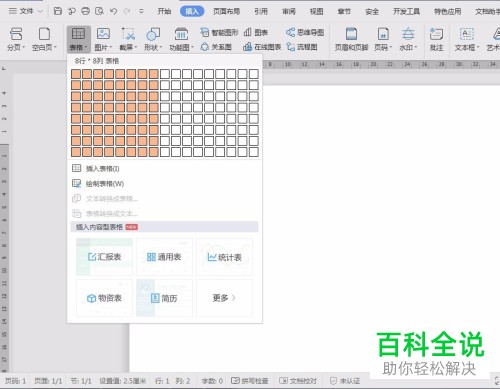
Task: Switch to the 开发工具 tab
Action: 406,11
